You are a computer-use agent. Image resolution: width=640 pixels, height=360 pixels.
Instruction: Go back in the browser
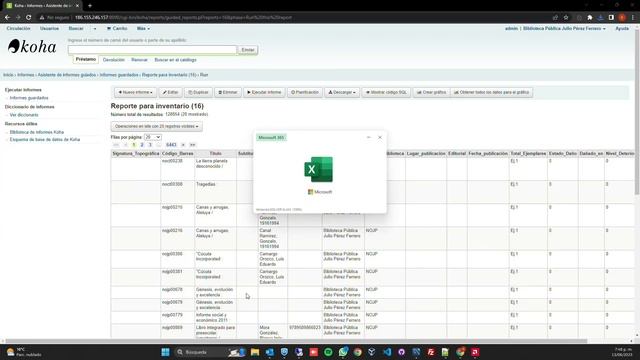point(7,18)
